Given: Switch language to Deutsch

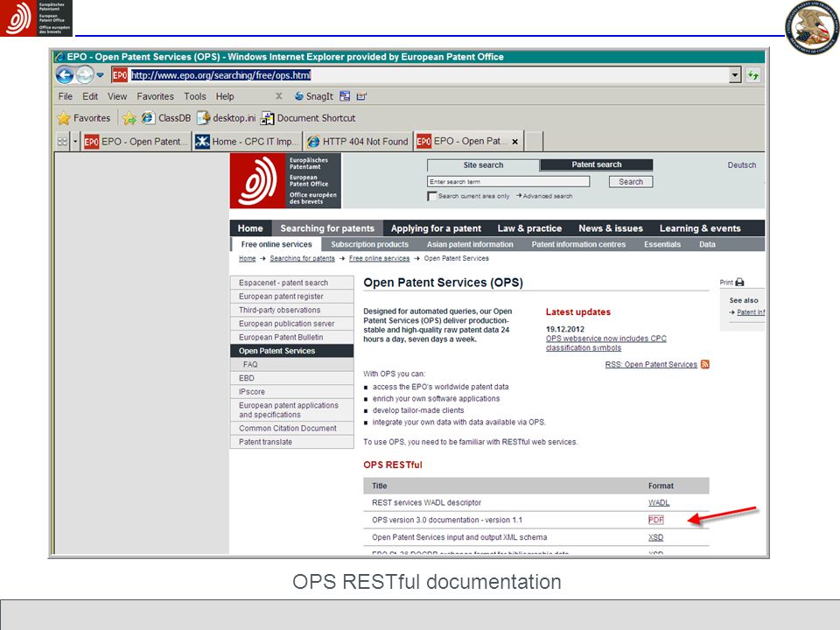Looking at the screenshot, I should [x=741, y=165].
